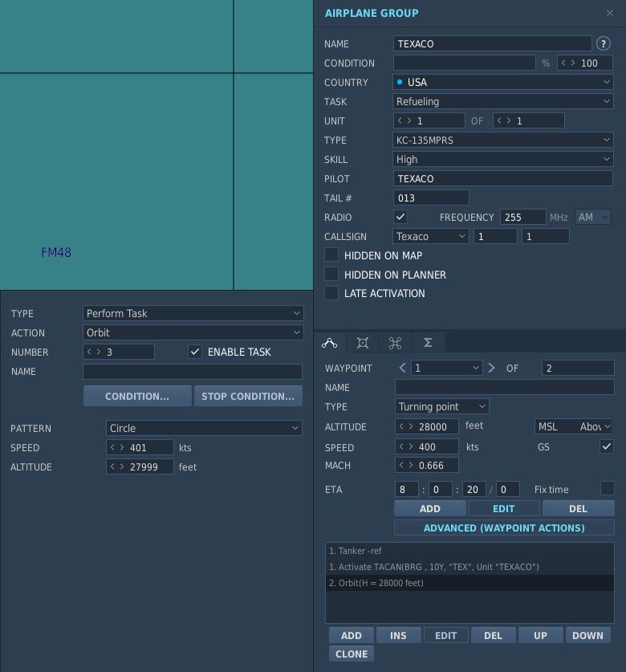Image resolution: width=626 pixels, height=672 pixels.
Task: Open the triggered actions tab icon
Action: coord(395,343)
